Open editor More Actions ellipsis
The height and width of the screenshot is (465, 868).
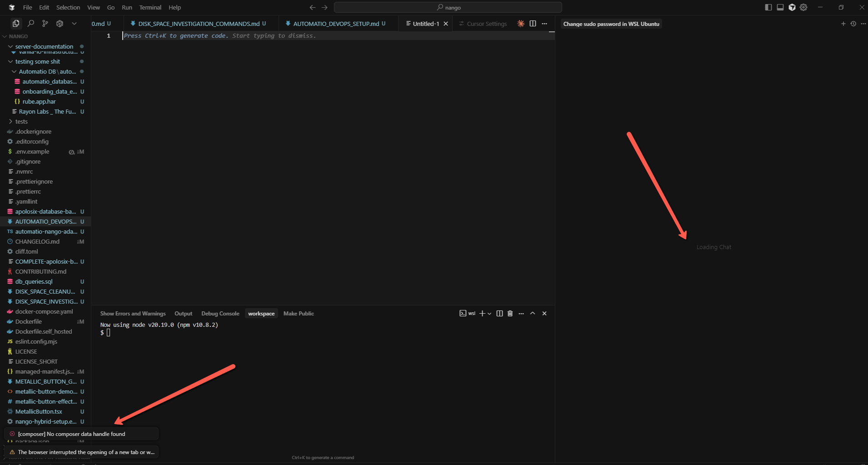(544, 24)
